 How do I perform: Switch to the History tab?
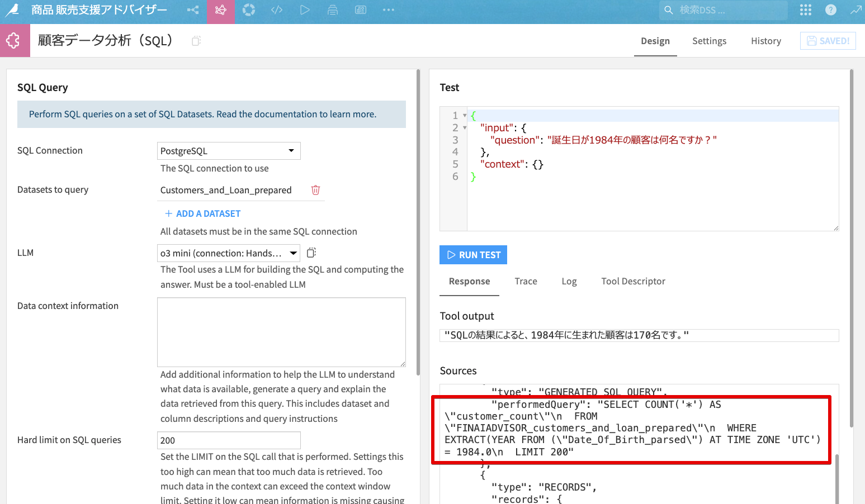click(x=766, y=41)
